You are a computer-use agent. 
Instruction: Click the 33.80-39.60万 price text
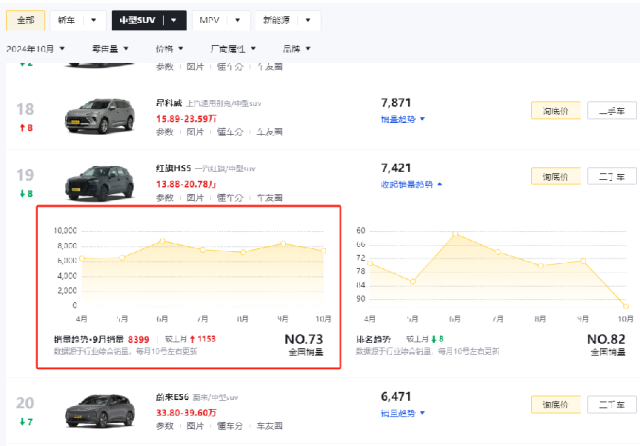[x=186, y=413]
